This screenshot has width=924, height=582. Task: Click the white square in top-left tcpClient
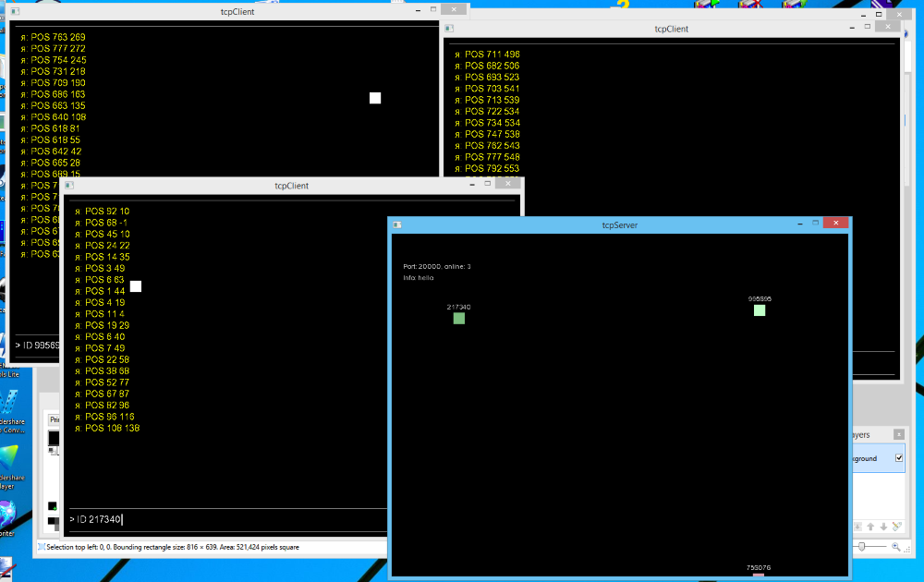click(375, 98)
